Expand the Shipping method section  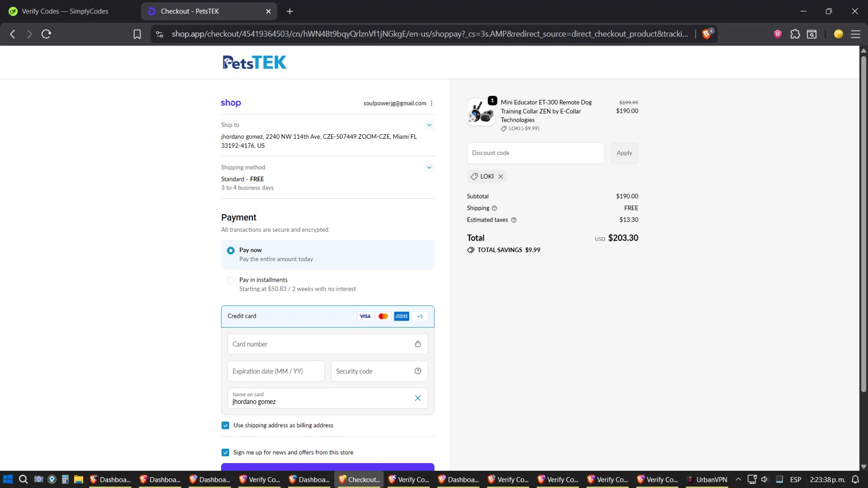coord(429,168)
